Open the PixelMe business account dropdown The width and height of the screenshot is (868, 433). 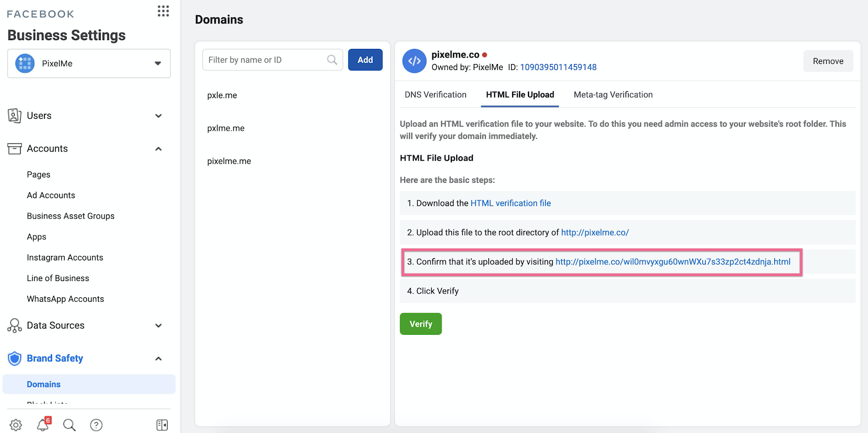coord(89,63)
